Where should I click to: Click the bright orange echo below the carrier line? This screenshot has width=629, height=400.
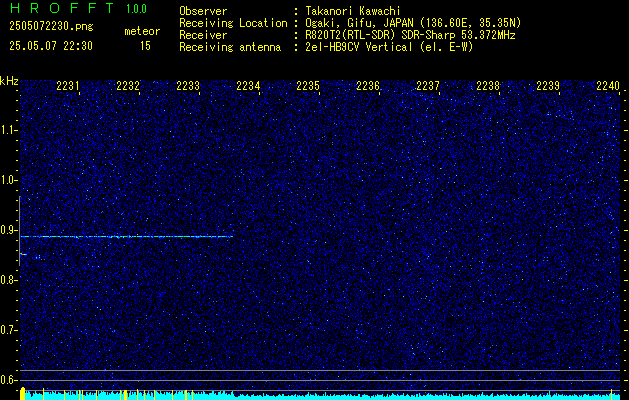click(23, 254)
